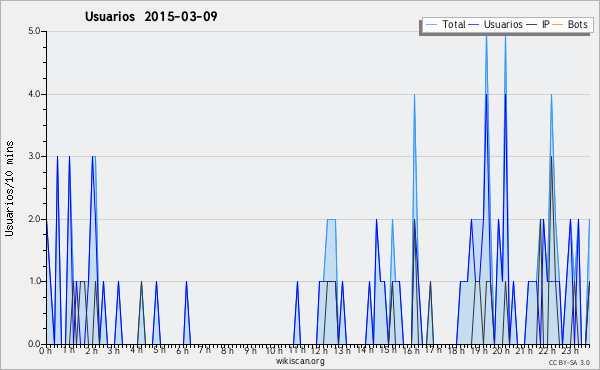
Task: Click the '6 h' x-axis label
Action: click(182, 350)
